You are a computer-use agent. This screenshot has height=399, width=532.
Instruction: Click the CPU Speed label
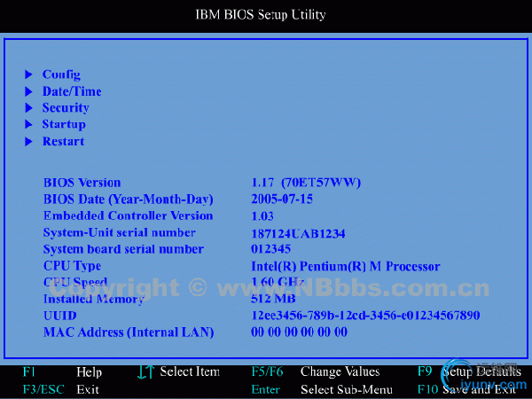point(75,283)
